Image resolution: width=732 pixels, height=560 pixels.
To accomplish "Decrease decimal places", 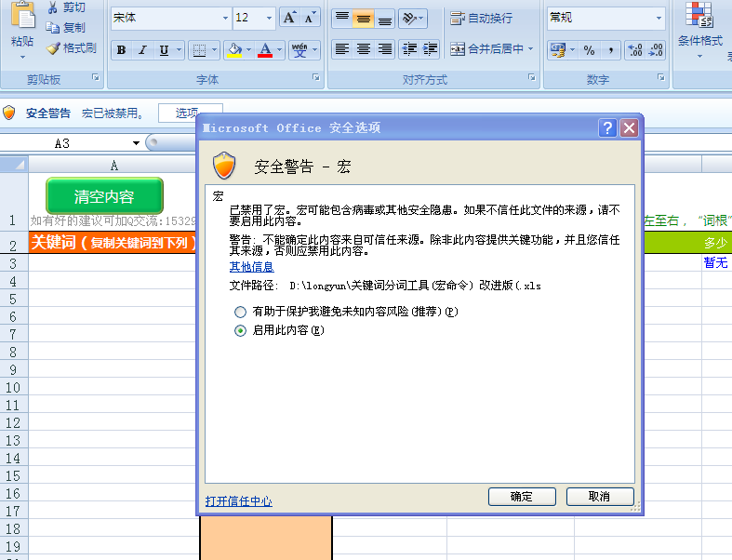I will pos(656,49).
